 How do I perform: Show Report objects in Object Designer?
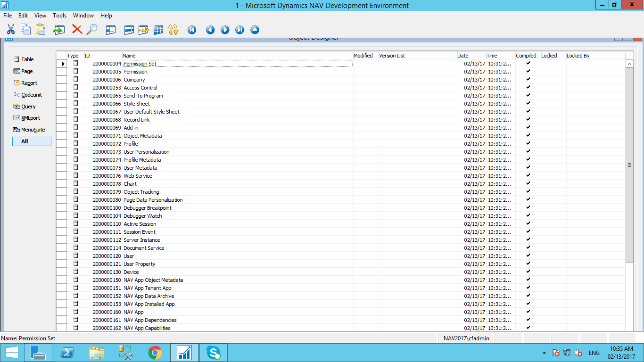point(32,83)
